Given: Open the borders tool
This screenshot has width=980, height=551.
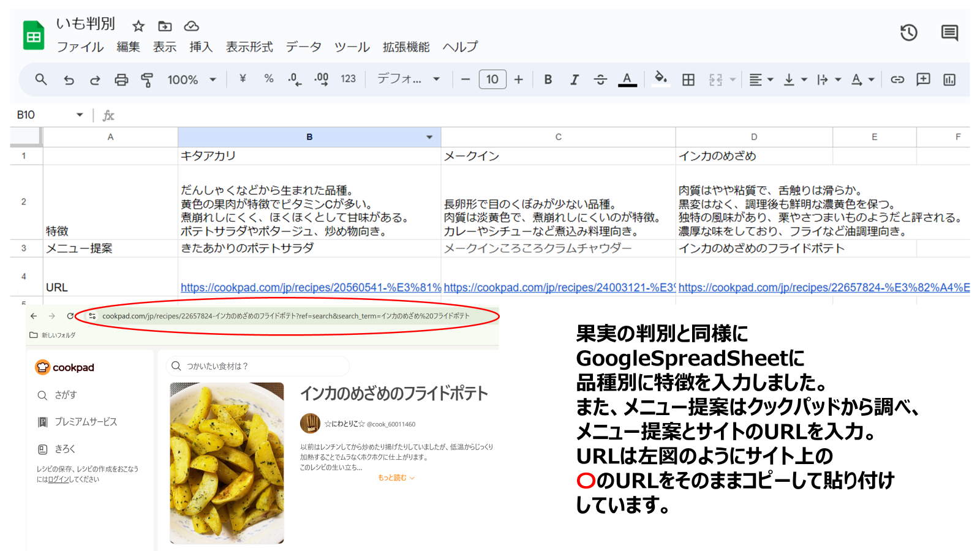Looking at the screenshot, I should [x=688, y=80].
